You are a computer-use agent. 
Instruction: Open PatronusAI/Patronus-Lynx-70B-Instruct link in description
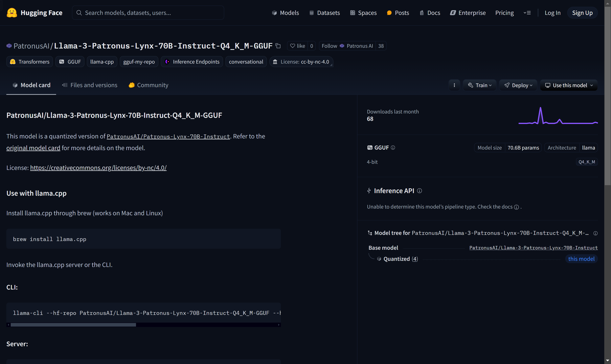(x=168, y=137)
